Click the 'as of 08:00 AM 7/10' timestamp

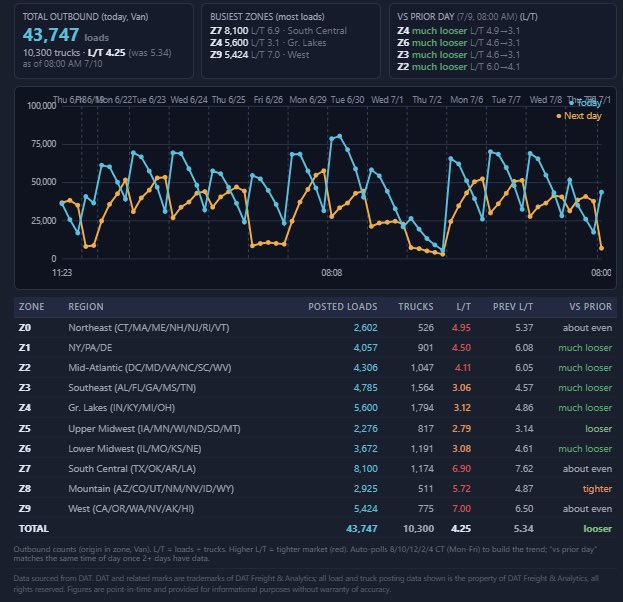tap(62, 64)
